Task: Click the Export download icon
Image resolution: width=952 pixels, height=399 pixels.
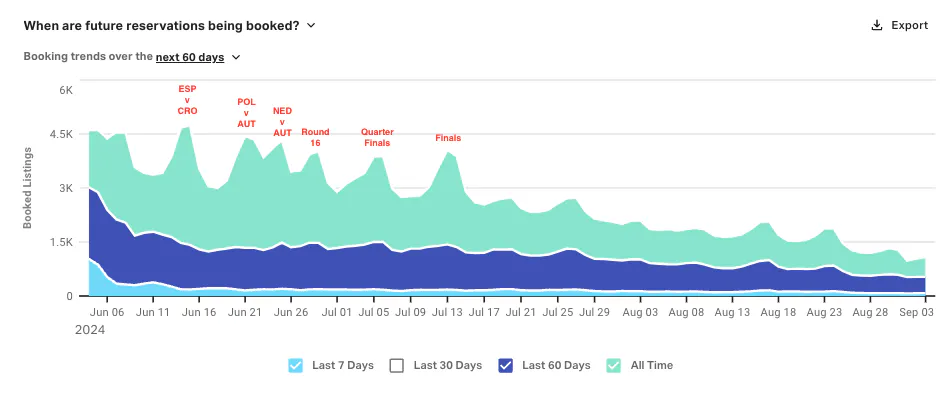Action: point(876,26)
